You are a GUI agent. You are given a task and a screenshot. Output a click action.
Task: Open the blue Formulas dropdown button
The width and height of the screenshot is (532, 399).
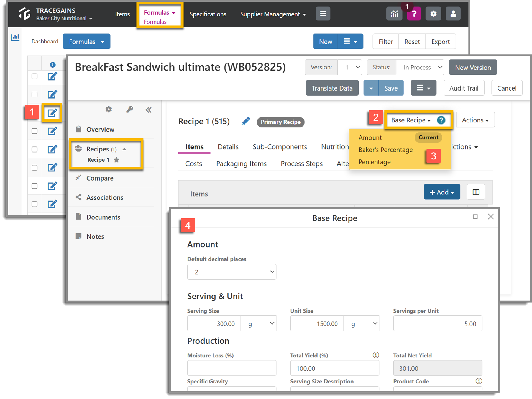tap(86, 42)
